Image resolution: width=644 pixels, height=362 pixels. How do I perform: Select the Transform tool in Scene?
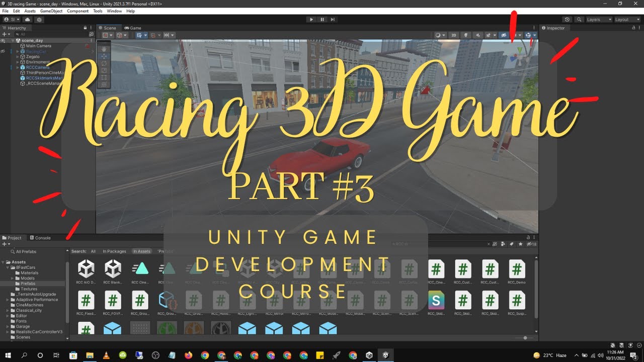tap(104, 84)
